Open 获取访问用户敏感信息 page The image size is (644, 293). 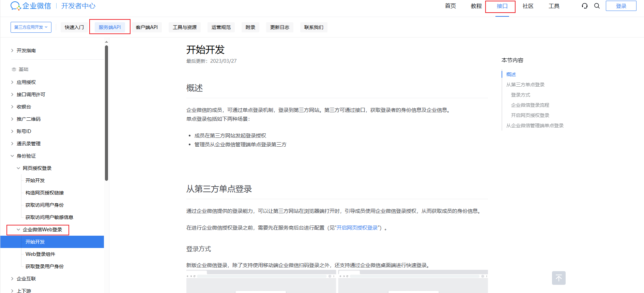click(x=49, y=217)
